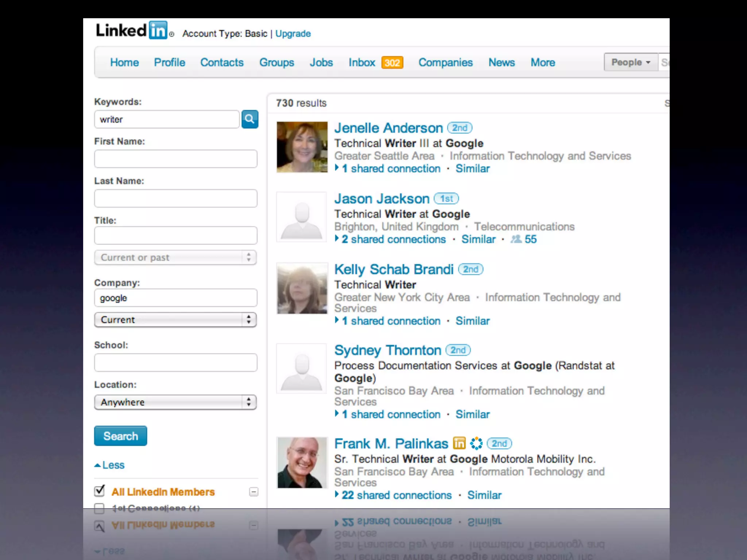Click the magnifier search icon beside keywords

tap(250, 119)
